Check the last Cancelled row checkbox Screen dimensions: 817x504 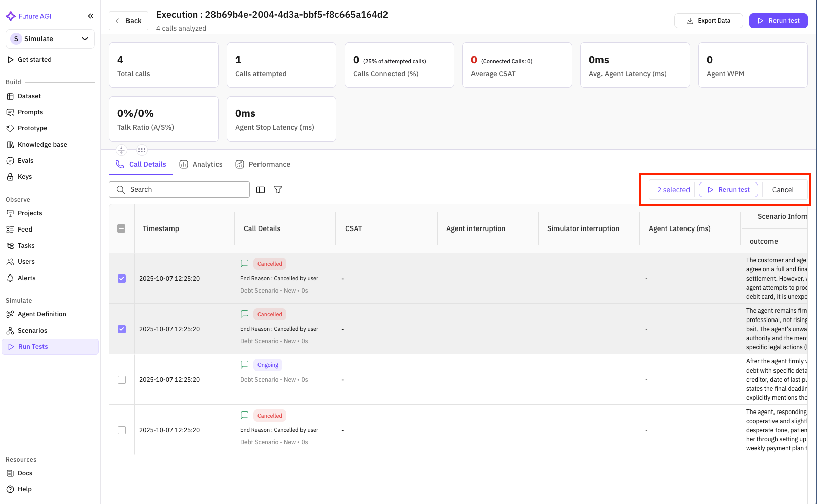click(122, 430)
